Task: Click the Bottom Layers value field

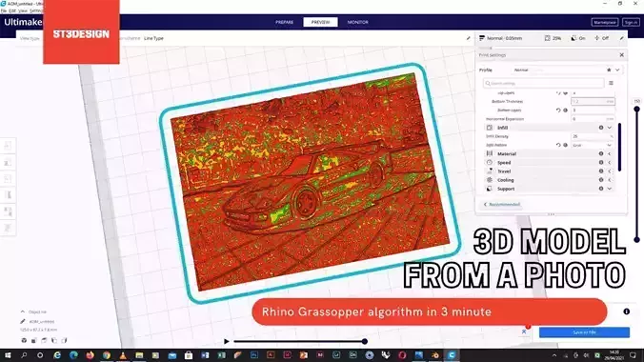Action: pyautogui.click(x=593, y=111)
